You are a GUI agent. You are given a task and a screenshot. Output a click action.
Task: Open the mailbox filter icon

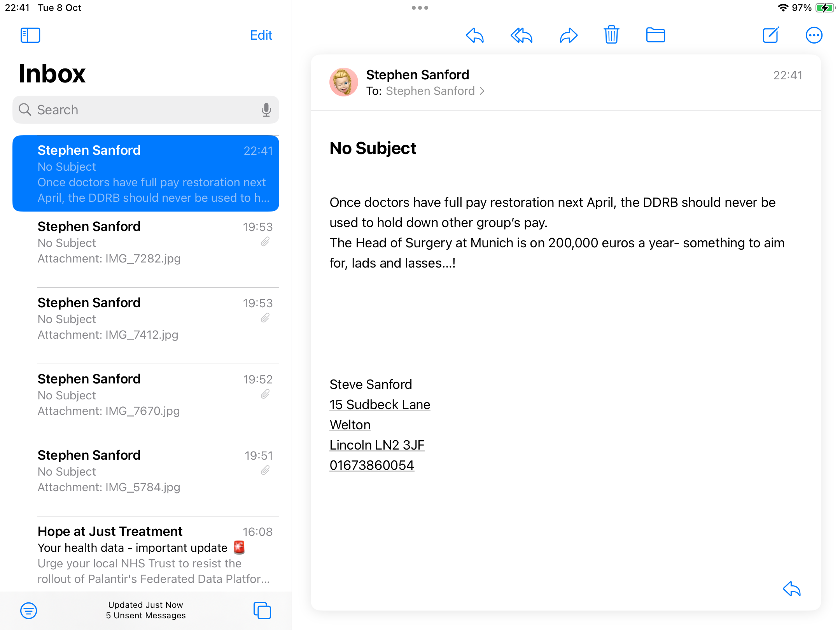[29, 611]
